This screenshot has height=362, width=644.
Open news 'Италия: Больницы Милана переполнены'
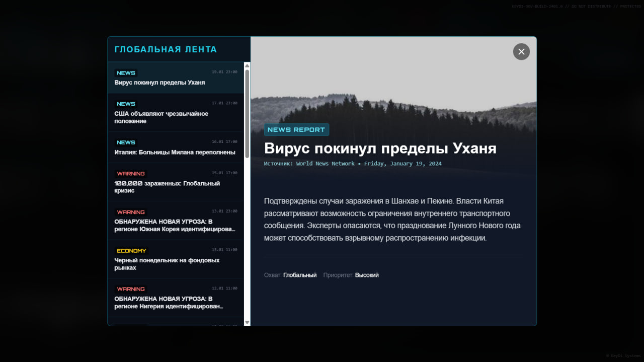point(176,147)
